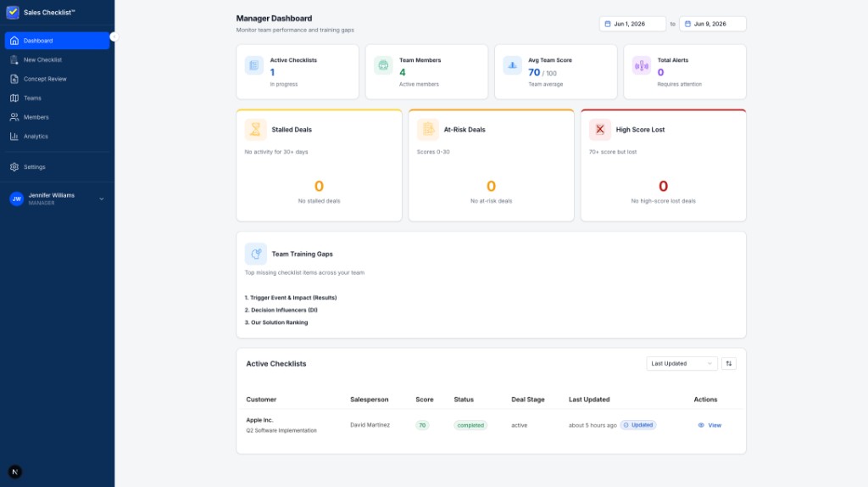Click the eye icon beside View
The height and width of the screenshot is (487, 868).
coord(701,425)
